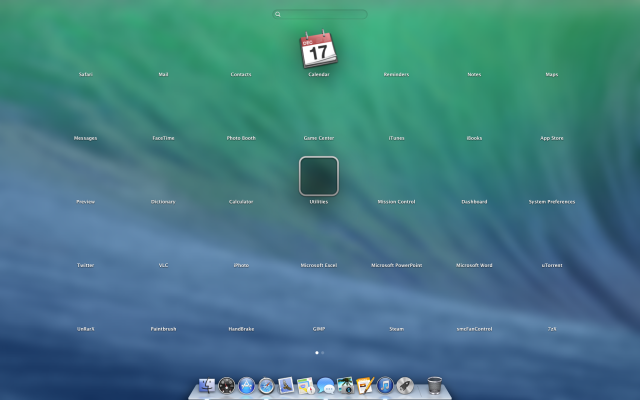Image resolution: width=640 pixels, height=400 pixels.
Task: Select the UnRarX app label
Action: pyautogui.click(x=85, y=329)
